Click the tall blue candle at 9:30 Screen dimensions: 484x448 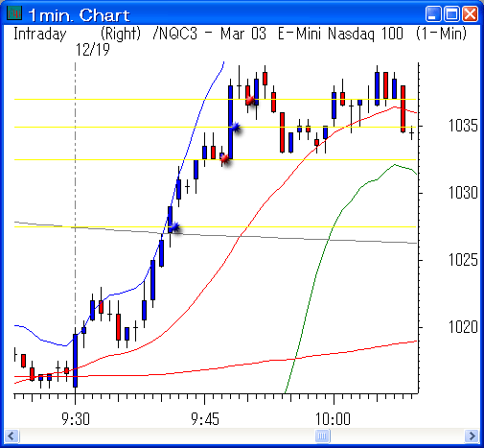(76, 361)
